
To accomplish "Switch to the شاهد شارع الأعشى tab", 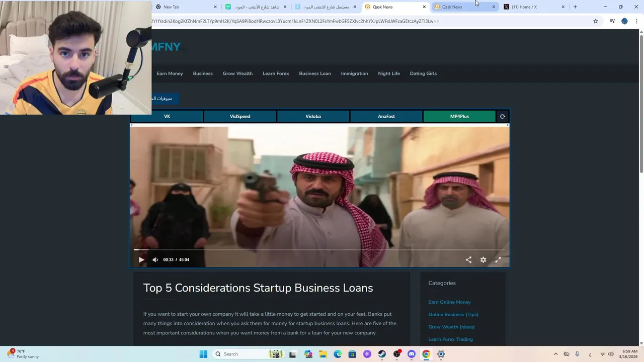I will coord(256,7).
